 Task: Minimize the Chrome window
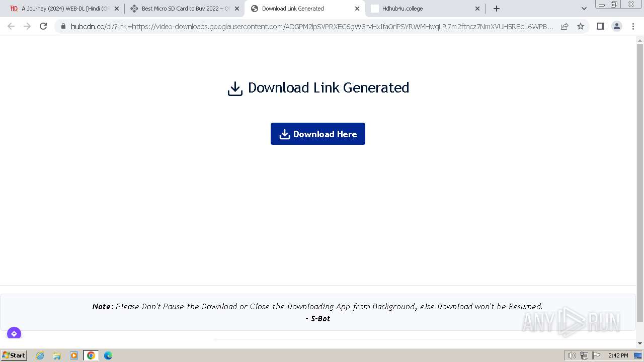[602, 4]
